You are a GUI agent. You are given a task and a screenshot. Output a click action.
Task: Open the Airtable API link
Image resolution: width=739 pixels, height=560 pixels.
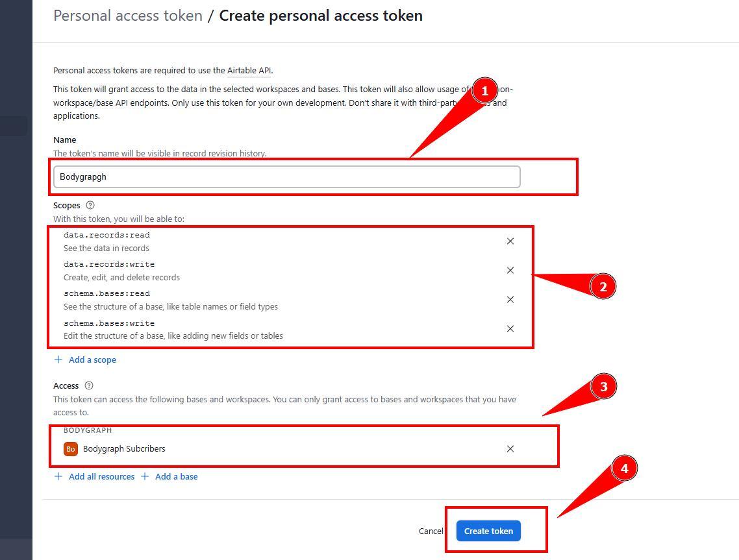249,71
